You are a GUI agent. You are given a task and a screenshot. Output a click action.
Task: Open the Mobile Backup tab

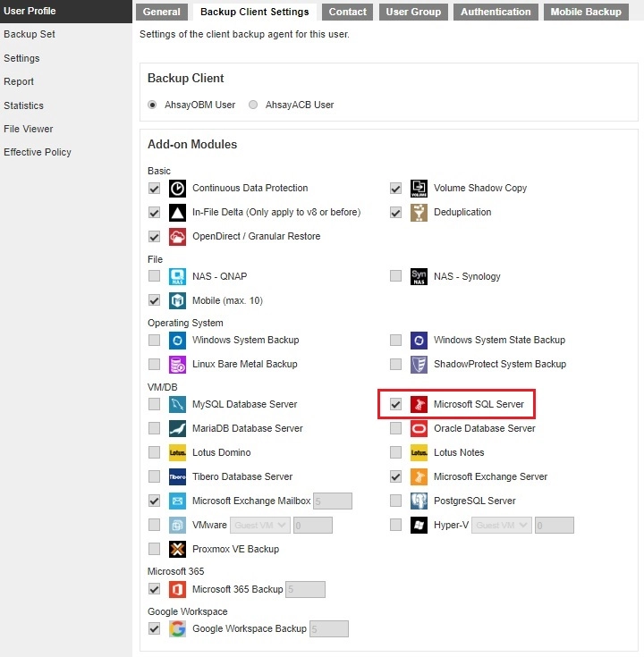[x=585, y=12]
